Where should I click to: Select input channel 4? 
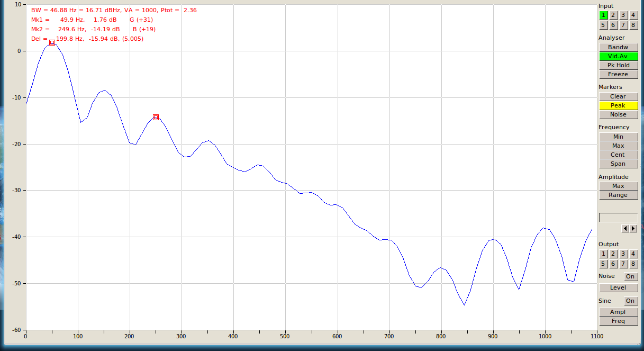pyautogui.click(x=633, y=15)
